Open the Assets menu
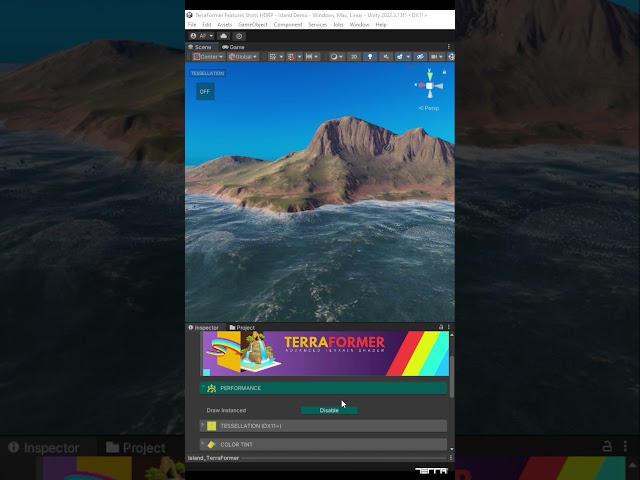Image resolution: width=640 pixels, height=480 pixels. 224,24
